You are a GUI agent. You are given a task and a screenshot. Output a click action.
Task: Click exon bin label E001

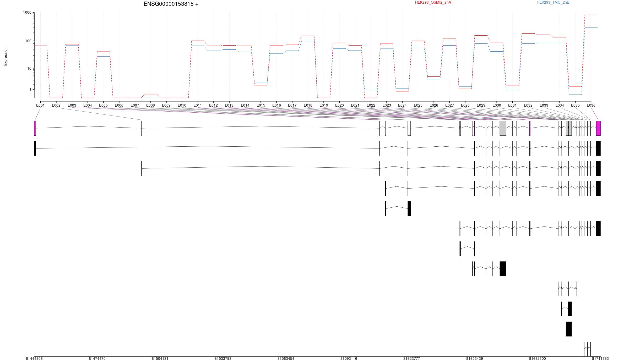pos(40,105)
